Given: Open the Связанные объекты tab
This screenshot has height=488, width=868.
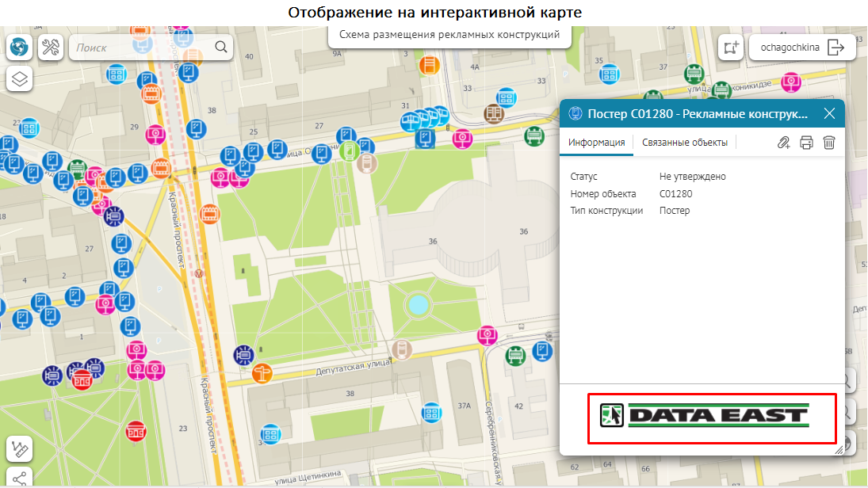Looking at the screenshot, I should coord(684,143).
